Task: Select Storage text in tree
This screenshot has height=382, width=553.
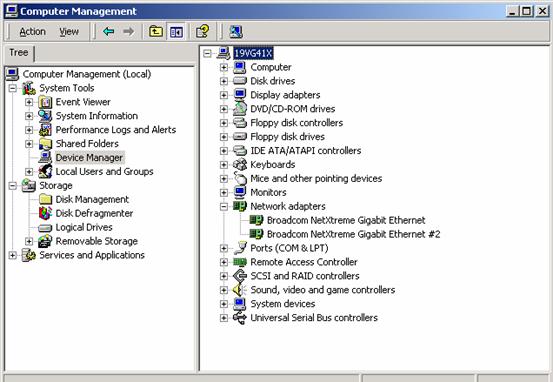Action: point(55,186)
